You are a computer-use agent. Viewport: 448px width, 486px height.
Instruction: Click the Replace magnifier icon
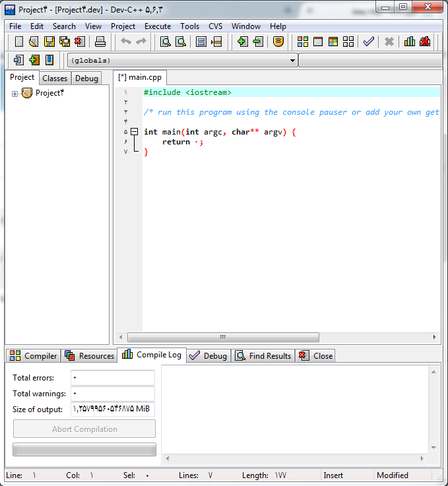pos(180,42)
